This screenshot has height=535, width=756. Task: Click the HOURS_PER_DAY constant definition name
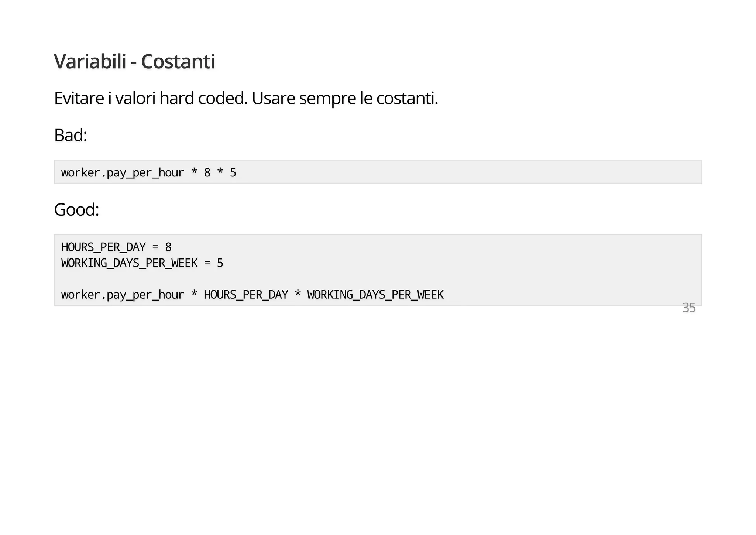pyautogui.click(x=103, y=247)
